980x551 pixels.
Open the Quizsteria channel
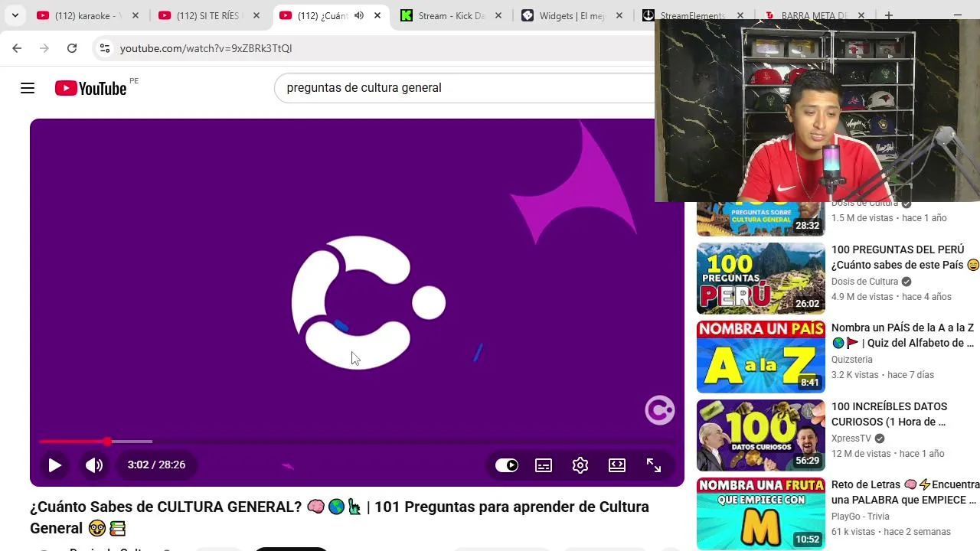coord(851,360)
